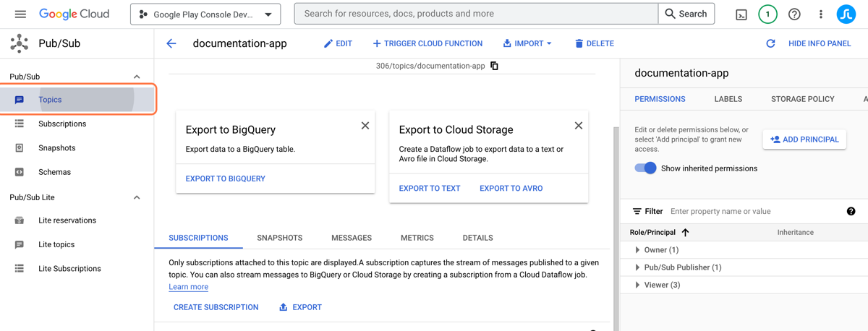Viewport: 868px width, 331px height.
Task: Switch to the SNAPSHOTS tab
Action: (280, 238)
